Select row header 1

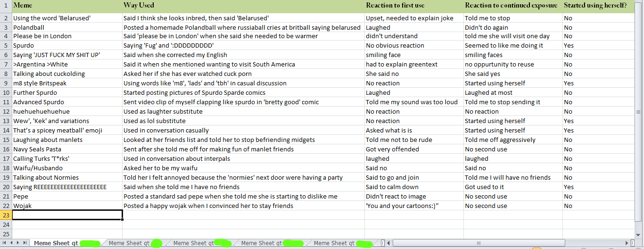coord(6,7)
